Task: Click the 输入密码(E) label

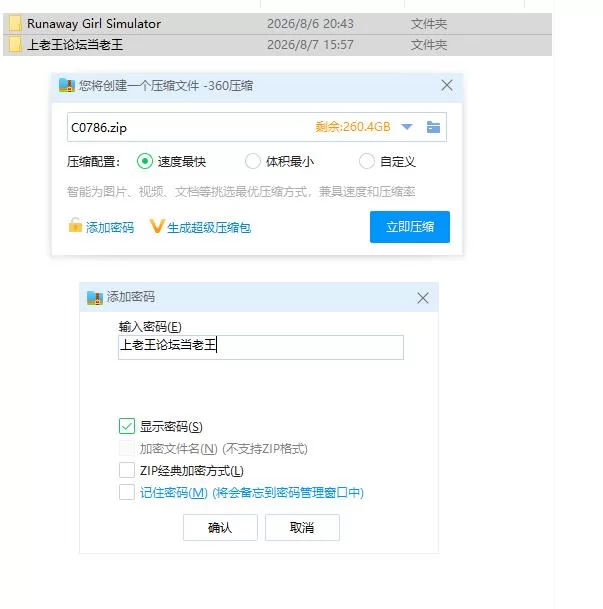Action: tap(150, 327)
